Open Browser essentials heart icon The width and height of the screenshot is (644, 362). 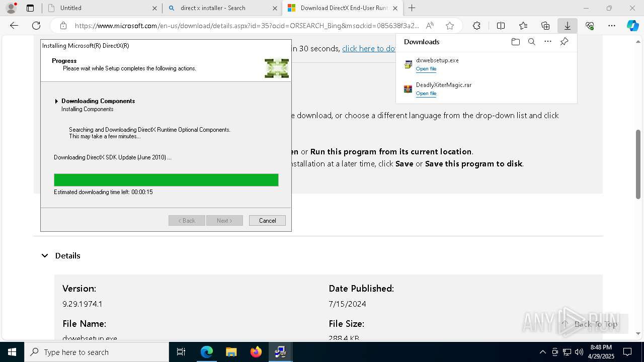click(590, 26)
